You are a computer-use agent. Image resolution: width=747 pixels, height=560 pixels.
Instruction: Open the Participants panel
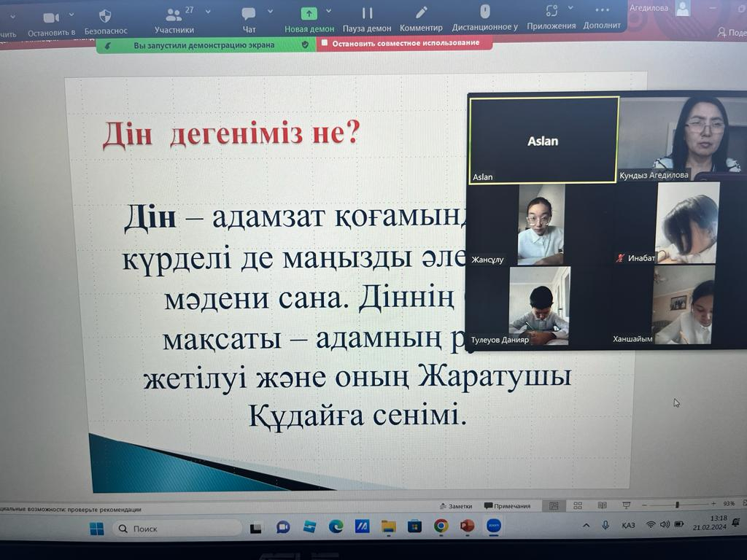[x=174, y=15]
